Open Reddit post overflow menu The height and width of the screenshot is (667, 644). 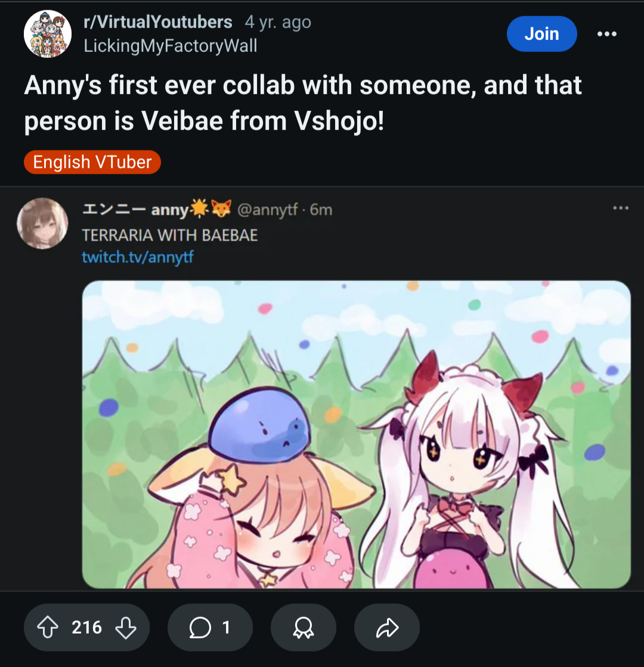(606, 34)
